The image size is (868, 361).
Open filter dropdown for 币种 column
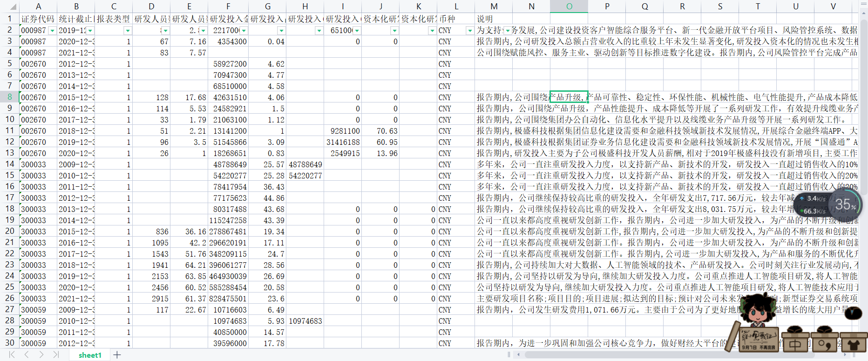coord(470,30)
